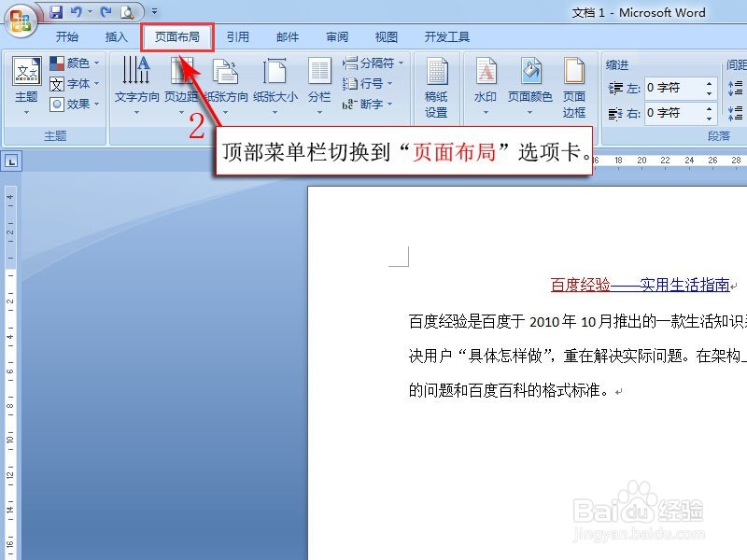
Task: Open 稿纸设置 (Grid Paper Setup)
Action: [x=437, y=82]
